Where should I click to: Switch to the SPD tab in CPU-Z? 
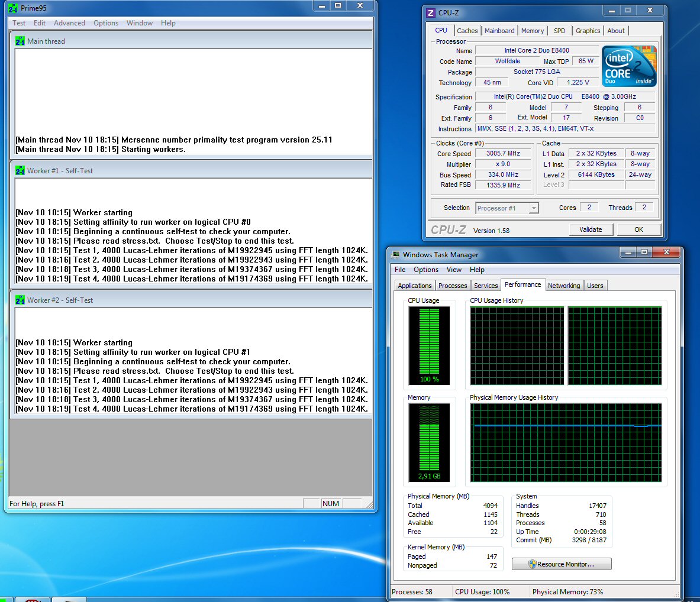pyautogui.click(x=559, y=31)
